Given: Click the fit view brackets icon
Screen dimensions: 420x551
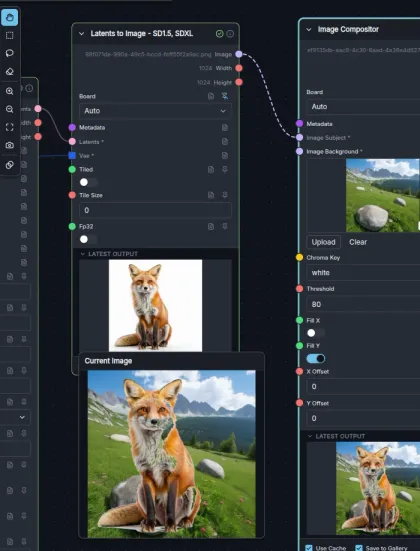Looking at the screenshot, I should pos(9,127).
